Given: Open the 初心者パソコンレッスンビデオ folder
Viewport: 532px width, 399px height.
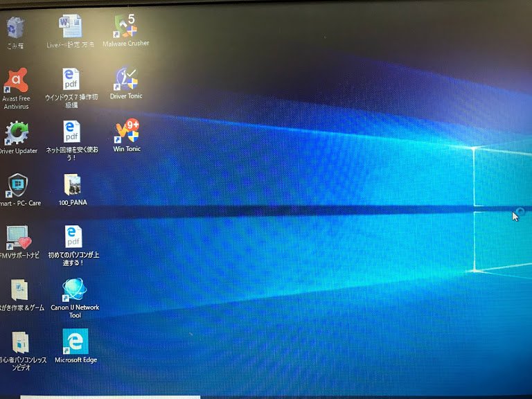Looking at the screenshot, I should [20, 343].
